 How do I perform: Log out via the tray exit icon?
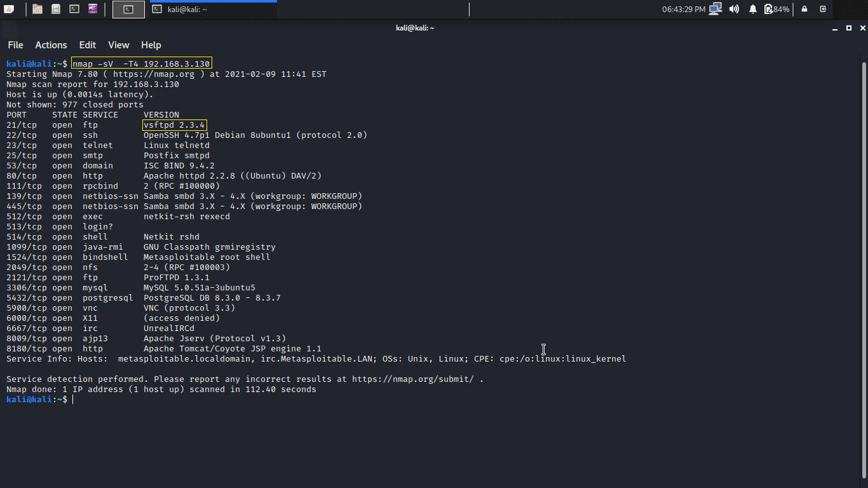[x=824, y=9]
